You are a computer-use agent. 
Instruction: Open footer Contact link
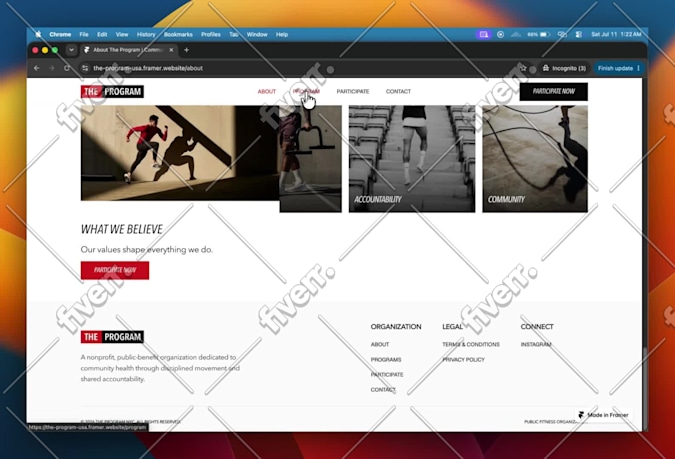point(383,390)
